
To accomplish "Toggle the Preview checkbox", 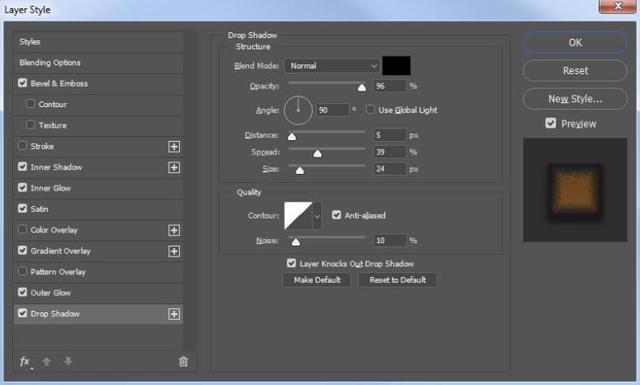I will pyautogui.click(x=551, y=123).
